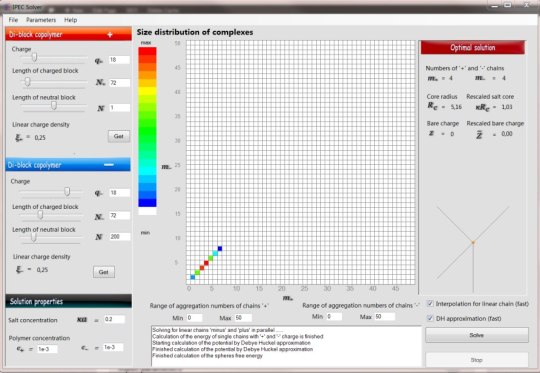540x373 pixels.
Task: Maximize the IPEC Solver window
Action: [508, 5]
